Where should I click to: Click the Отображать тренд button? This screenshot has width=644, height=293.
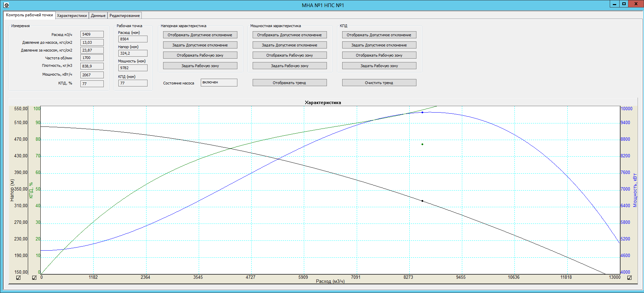tap(290, 83)
